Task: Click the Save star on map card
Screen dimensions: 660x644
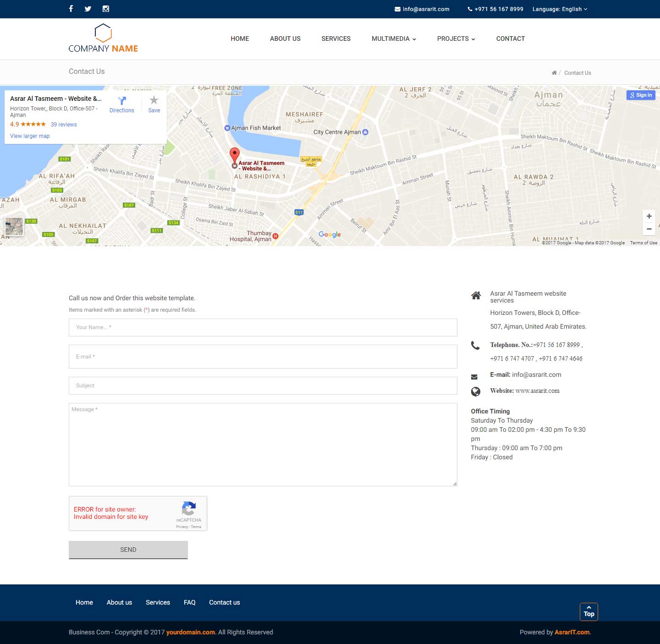Action: (x=154, y=100)
